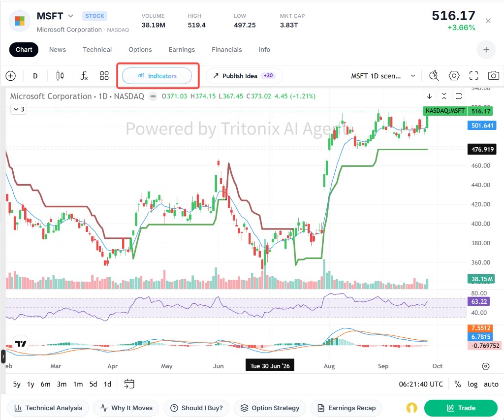The height and width of the screenshot is (420, 504).
Task: Click the Microsoft Corporation 1D NASDAQ legend title
Action: pos(77,96)
